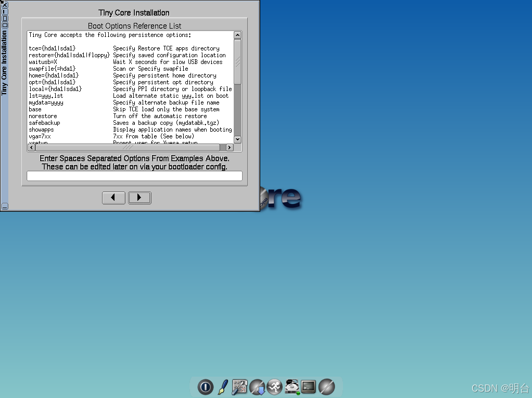Click the last plain gray dock icon
The image size is (532, 398).
(326, 387)
